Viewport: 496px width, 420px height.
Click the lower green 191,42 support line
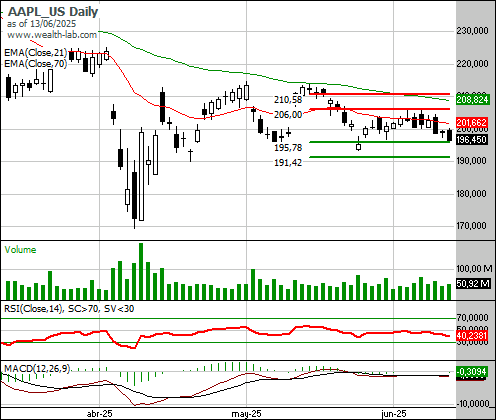tap(380, 157)
